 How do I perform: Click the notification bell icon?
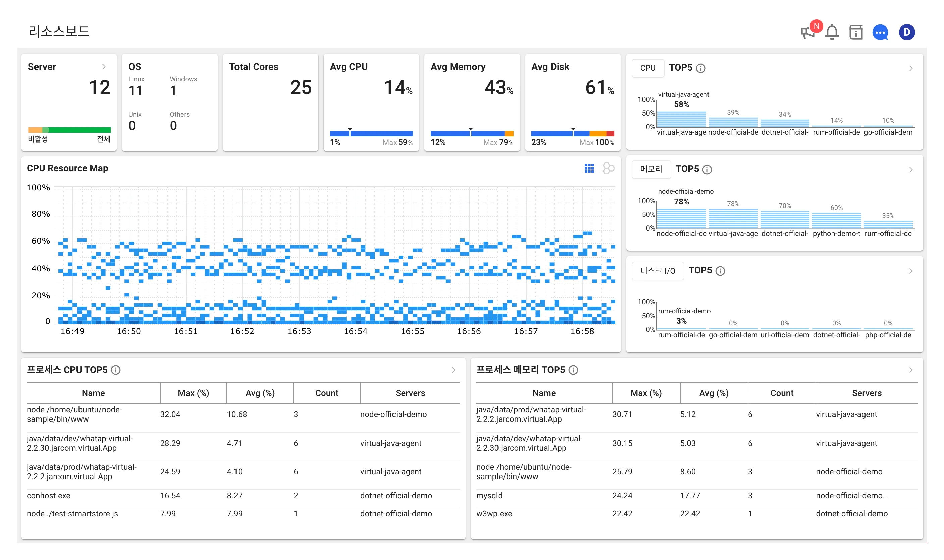click(832, 32)
